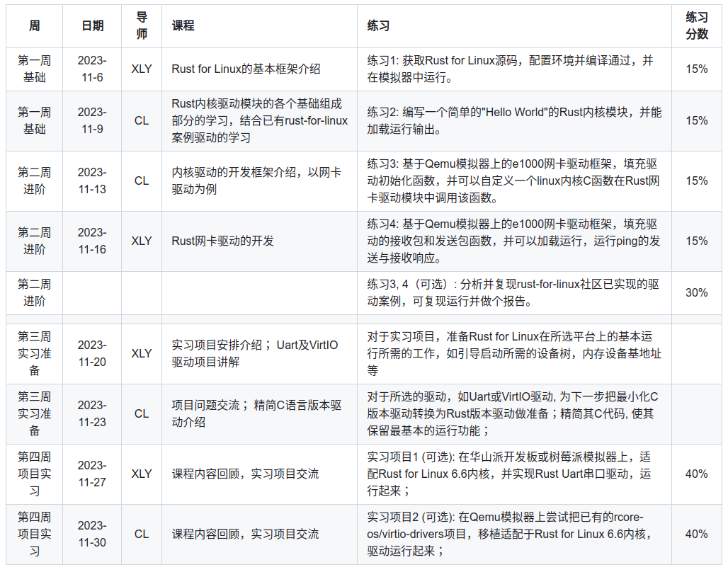Click mentor XLY in the 2023-11-16 row
Image resolution: width=728 pixels, height=572 pixels.
click(142, 241)
